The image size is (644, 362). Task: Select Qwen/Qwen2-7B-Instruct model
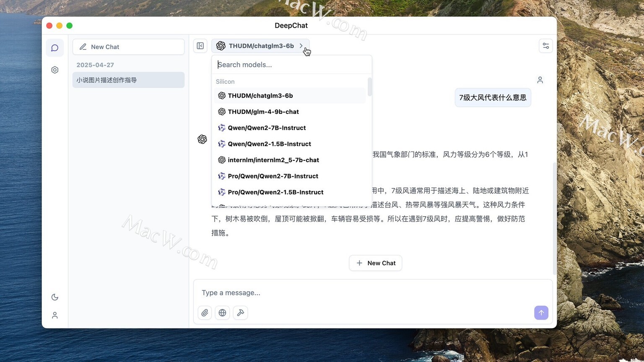tap(290, 128)
